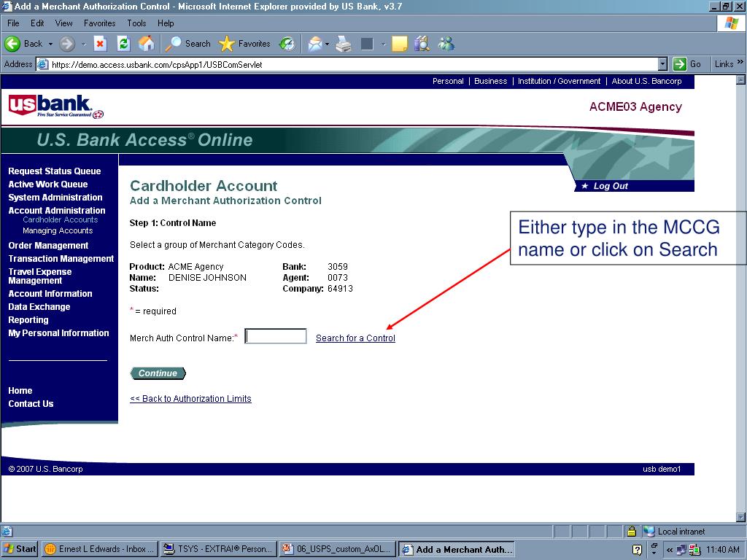The width and height of the screenshot is (747, 560).
Task: Open the Research book icon in toolbar
Action: click(x=422, y=44)
